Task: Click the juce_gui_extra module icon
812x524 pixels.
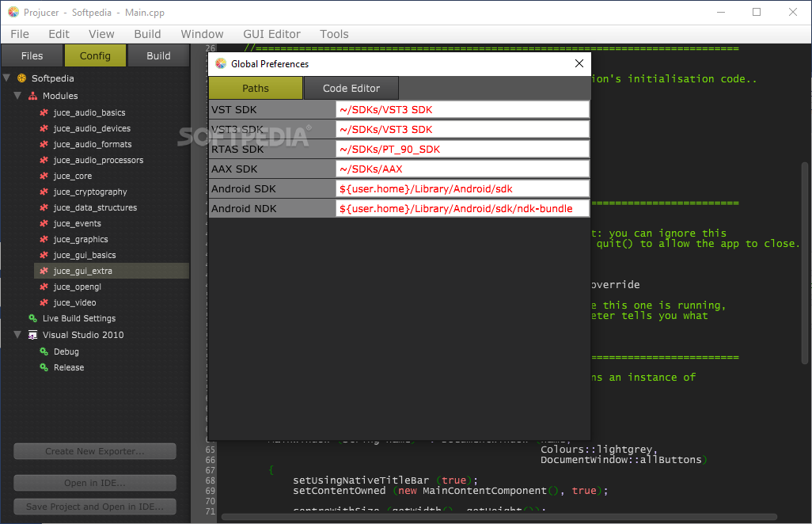Action: pos(44,271)
